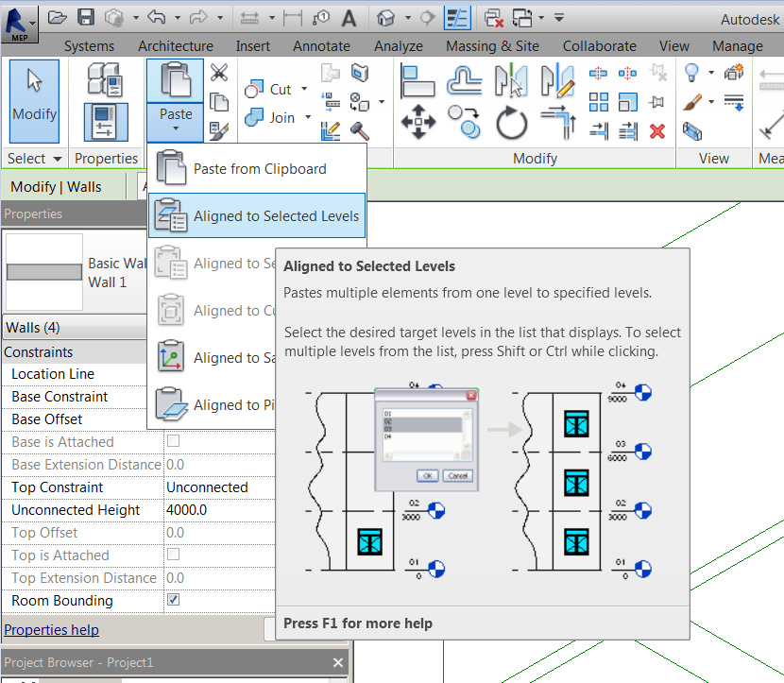Select the Align tool icon

click(418, 81)
